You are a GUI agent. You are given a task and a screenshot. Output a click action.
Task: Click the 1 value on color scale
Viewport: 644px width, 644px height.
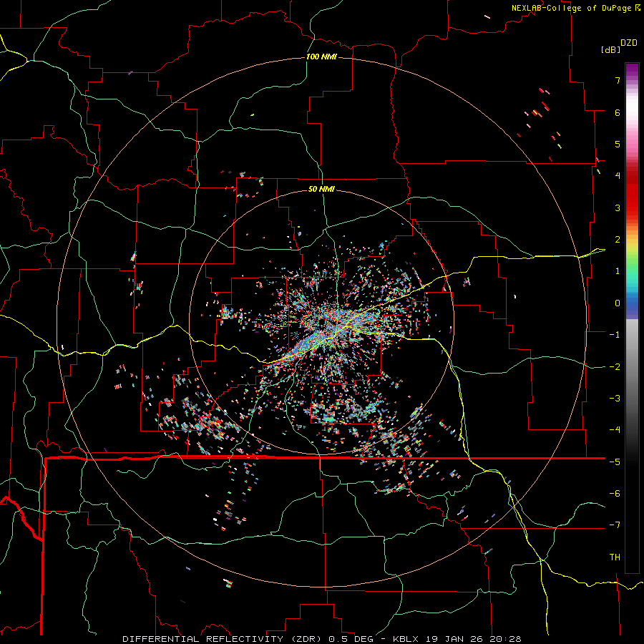[x=618, y=271]
